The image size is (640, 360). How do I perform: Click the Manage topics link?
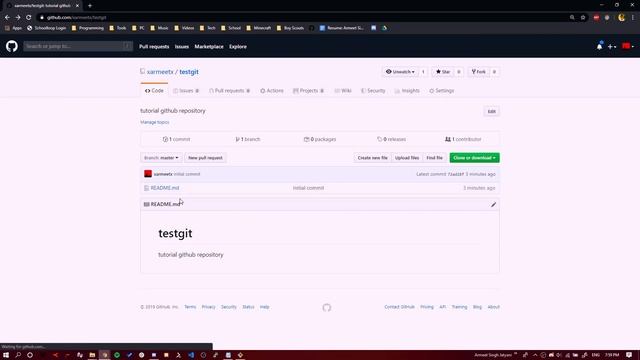[155, 122]
